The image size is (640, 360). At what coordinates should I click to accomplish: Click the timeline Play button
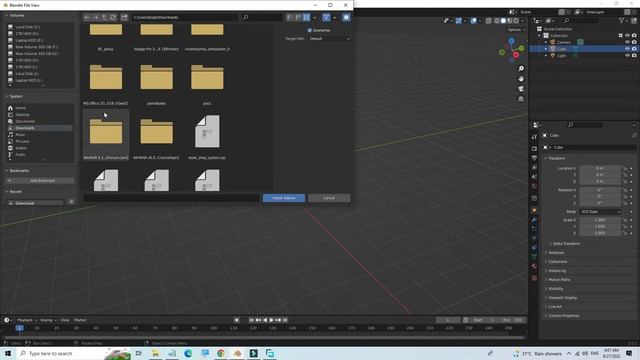point(271,320)
